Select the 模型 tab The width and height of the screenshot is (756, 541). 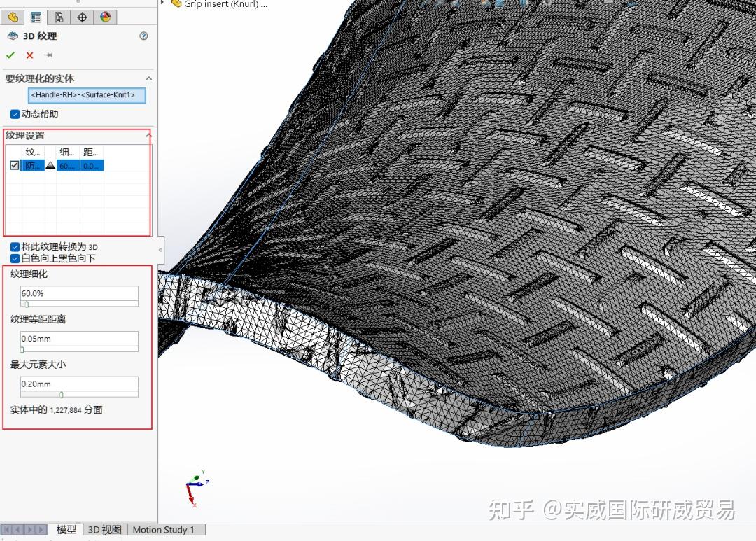click(66, 530)
